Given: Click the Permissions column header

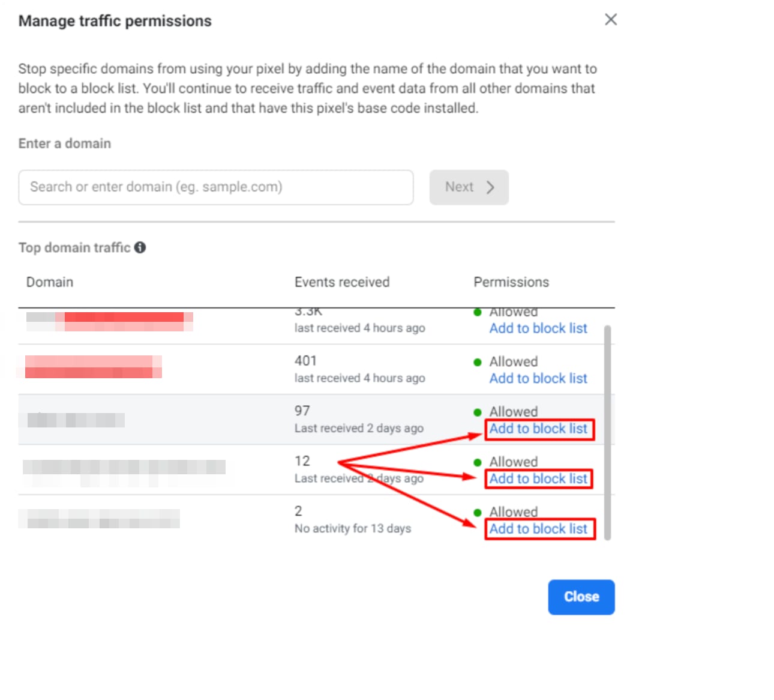Looking at the screenshot, I should click(511, 282).
